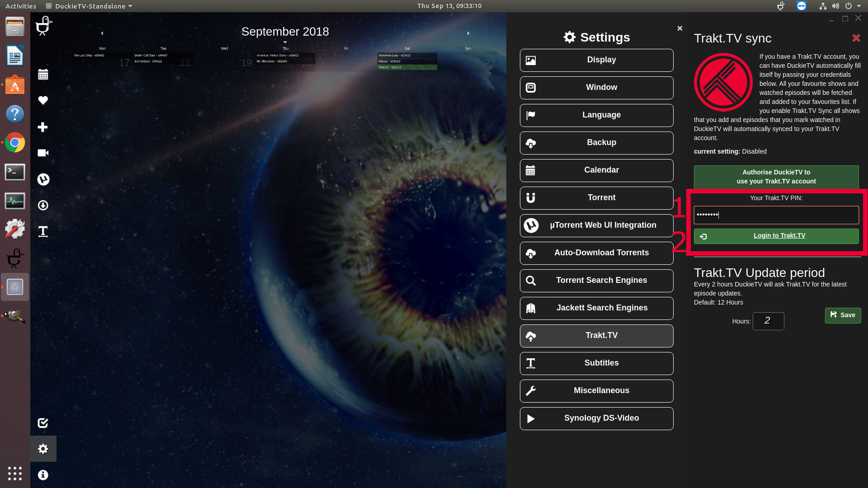The width and height of the screenshot is (868, 488).
Task: Close the Trakt.TV sync panel with the red X
Action: coord(856,38)
